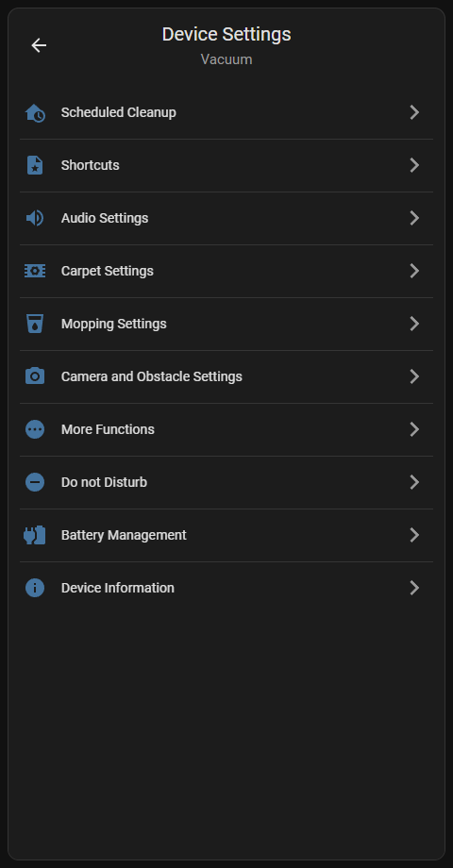Select the Shortcuts label

[x=91, y=165]
